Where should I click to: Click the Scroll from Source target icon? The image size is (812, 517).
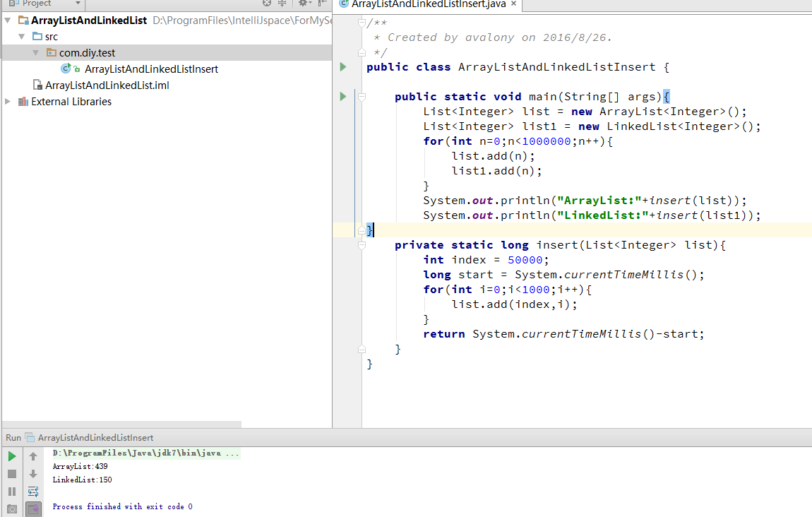point(266,4)
